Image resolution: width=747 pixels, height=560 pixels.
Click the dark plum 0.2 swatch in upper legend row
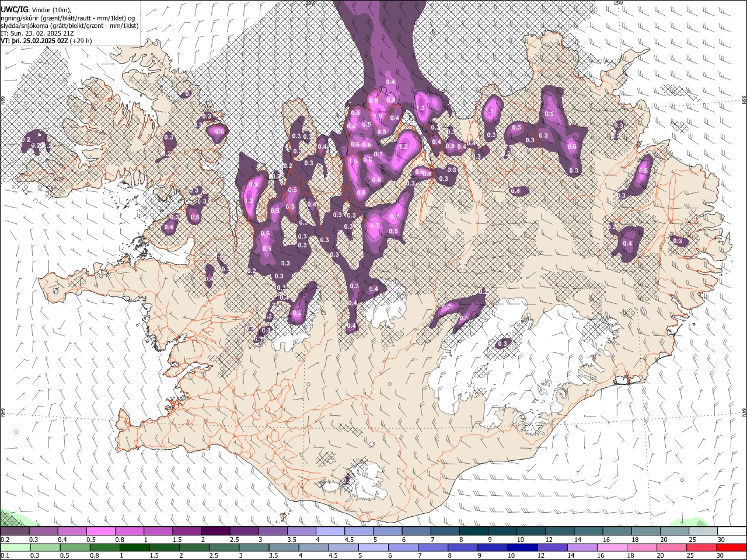[15, 531]
